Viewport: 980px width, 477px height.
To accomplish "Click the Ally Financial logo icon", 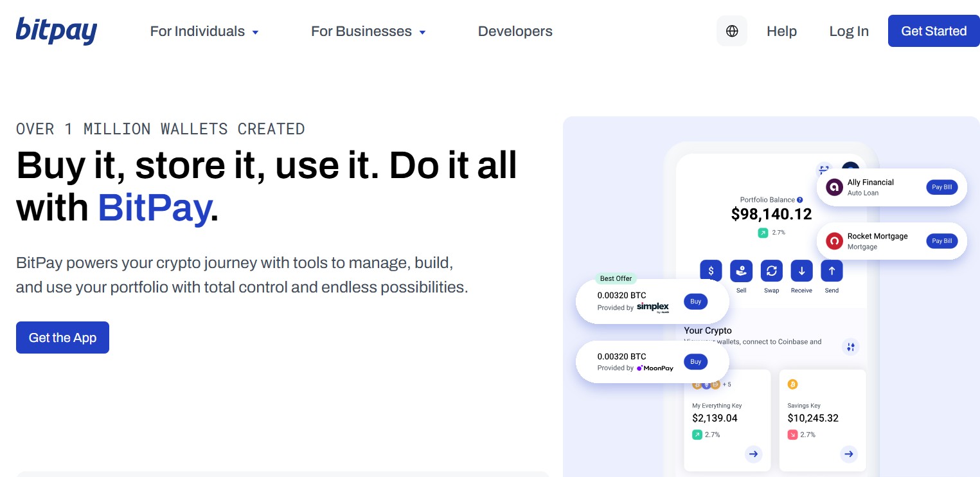I will coord(834,187).
